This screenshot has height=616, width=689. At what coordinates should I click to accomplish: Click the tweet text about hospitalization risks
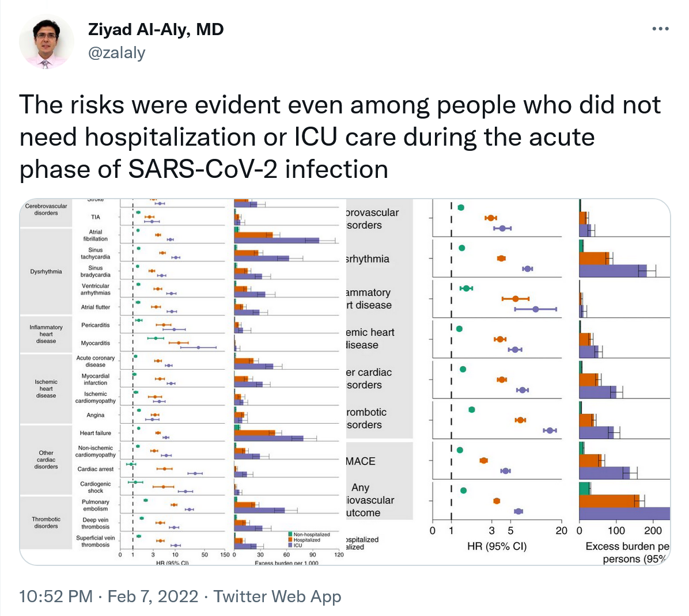(340, 137)
